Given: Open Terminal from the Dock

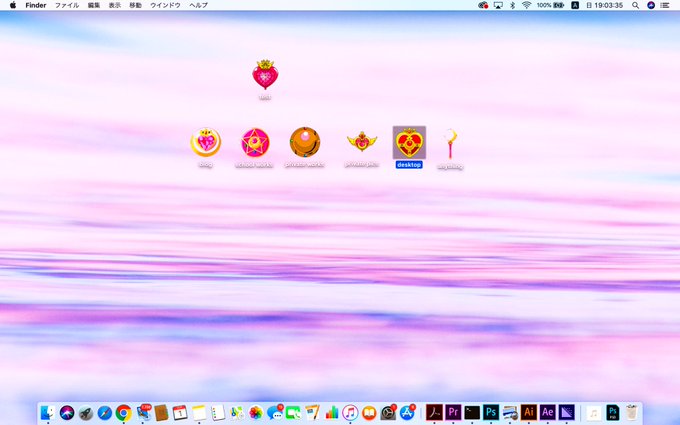Looking at the screenshot, I should tap(472, 412).
